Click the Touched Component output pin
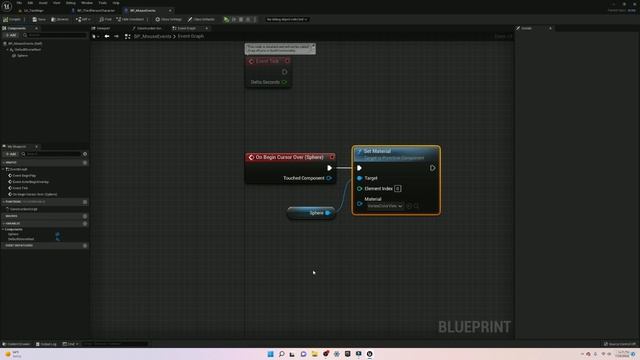 329,178
